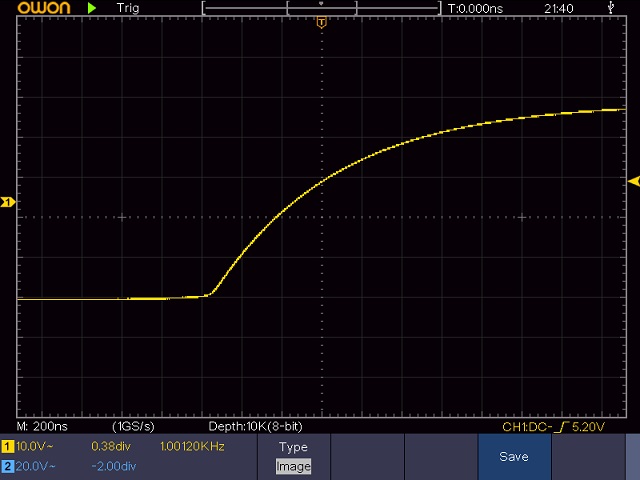The height and width of the screenshot is (480, 640).
Task: Click the -2.00div channel 2 offset value
Action: (113, 466)
